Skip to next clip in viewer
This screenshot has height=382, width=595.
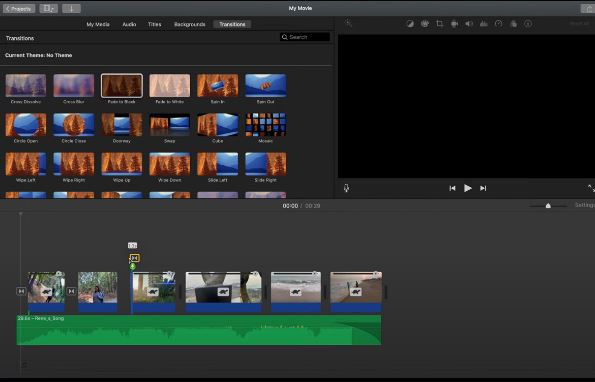pyautogui.click(x=483, y=188)
